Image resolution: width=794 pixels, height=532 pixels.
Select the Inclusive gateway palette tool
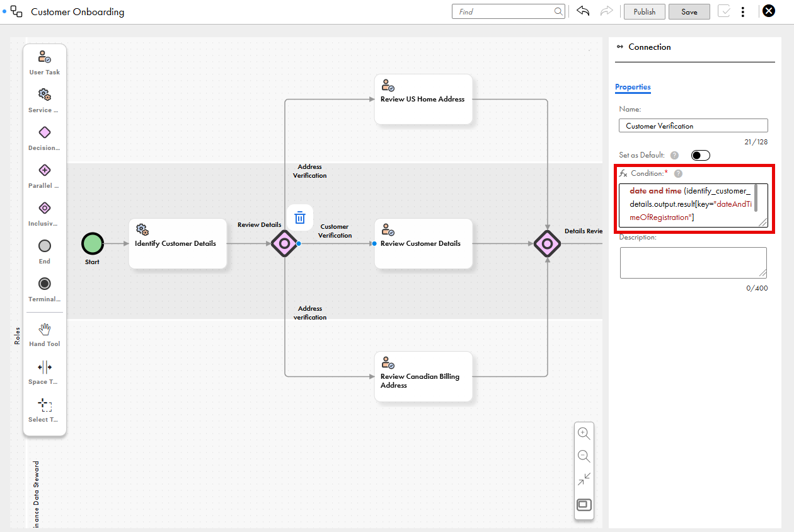pyautogui.click(x=44, y=214)
